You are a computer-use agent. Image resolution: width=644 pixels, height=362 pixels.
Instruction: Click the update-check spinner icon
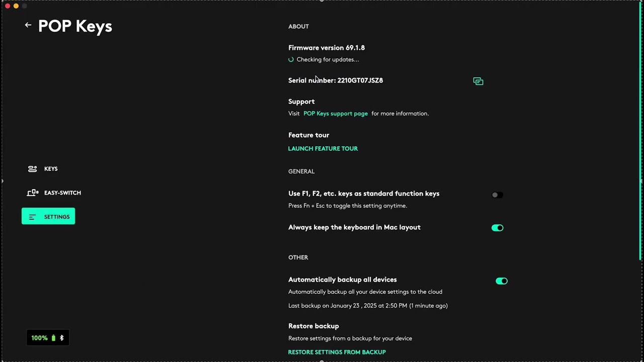click(291, 59)
